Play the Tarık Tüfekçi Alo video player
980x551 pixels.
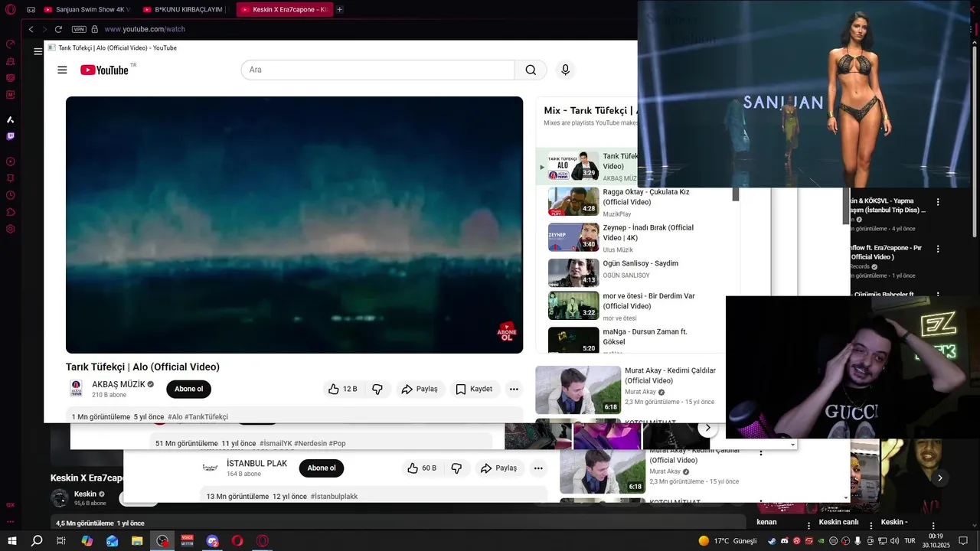294,224
